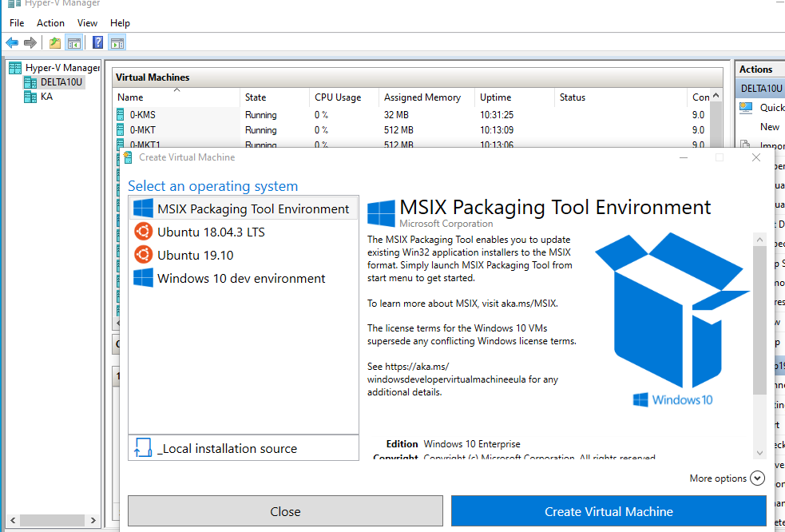Click the left arrow of the tree pane scrollbar
This screenshot has width=785, height=532.
[x=13, y=521]
